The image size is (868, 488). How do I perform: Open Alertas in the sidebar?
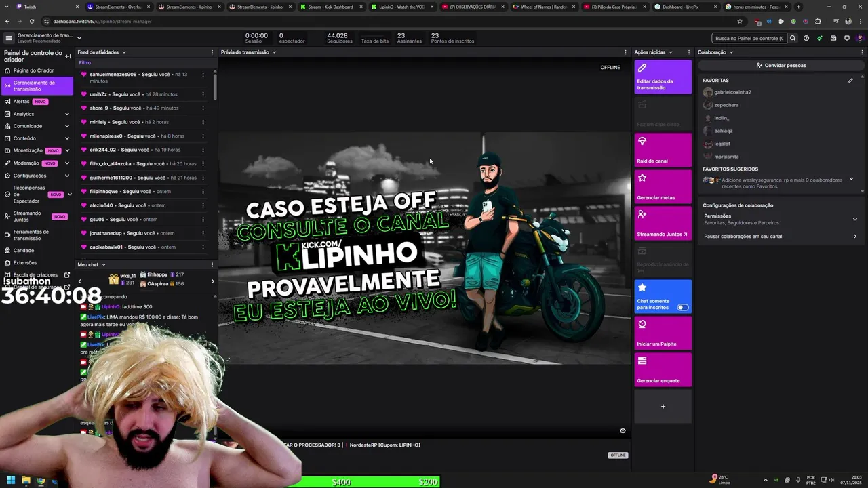pos(37,102)
